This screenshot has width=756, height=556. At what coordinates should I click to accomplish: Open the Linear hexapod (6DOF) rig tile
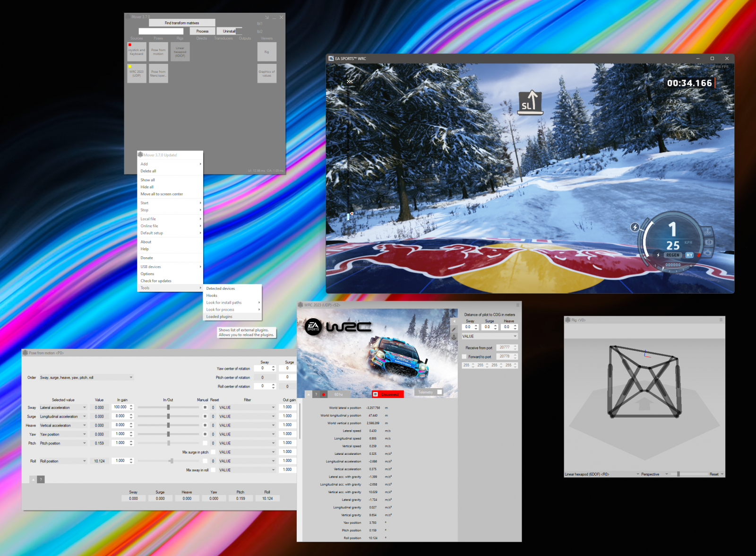pos(180,52)
